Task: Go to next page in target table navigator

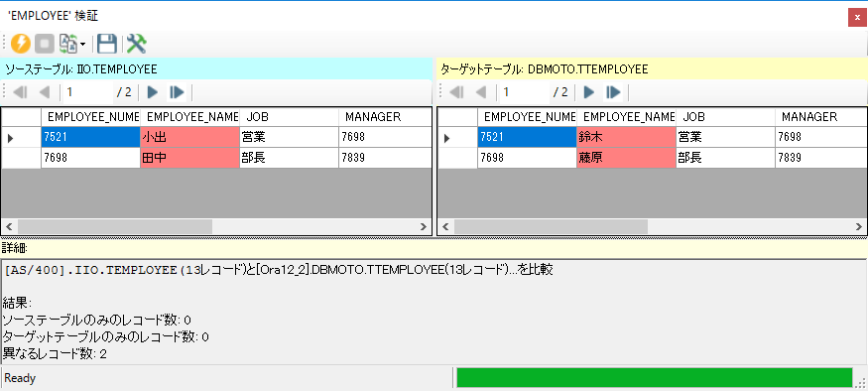Action: [x=589, y=92]
